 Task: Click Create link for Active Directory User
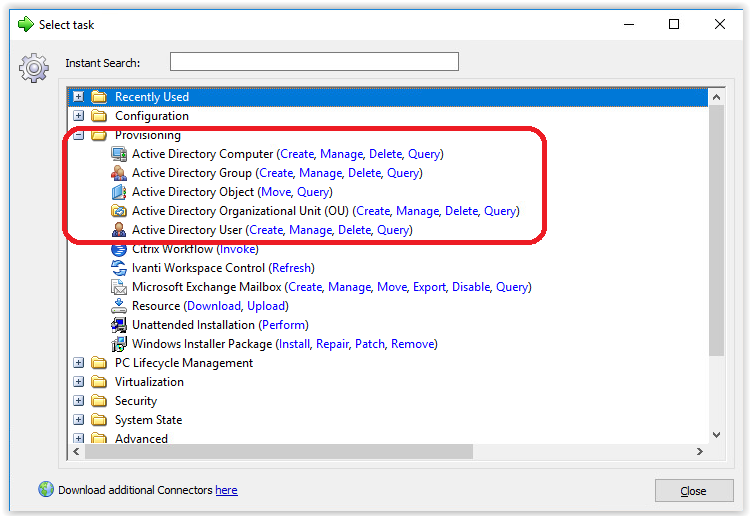click(266, 230)
